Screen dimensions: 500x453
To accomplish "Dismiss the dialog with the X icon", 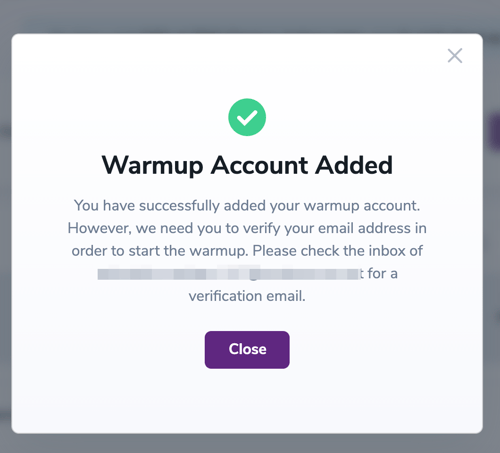I will click(x=455, y=56).
